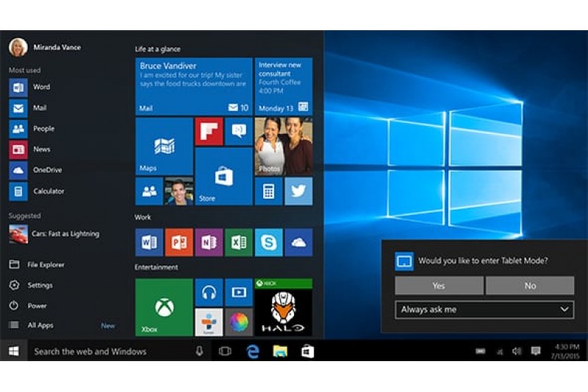The width and height of the screenshot is (588, 392).
Task: Open the Maps tile
Action: [164, 146]
